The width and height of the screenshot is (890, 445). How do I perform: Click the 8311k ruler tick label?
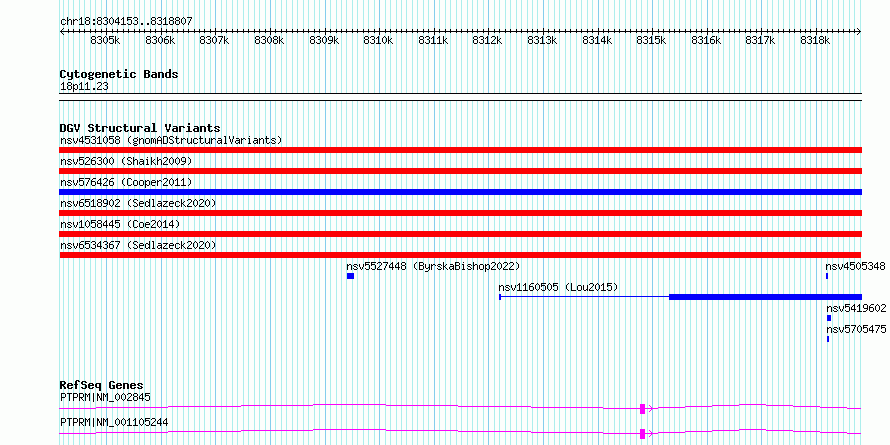(x=433, y=41)
